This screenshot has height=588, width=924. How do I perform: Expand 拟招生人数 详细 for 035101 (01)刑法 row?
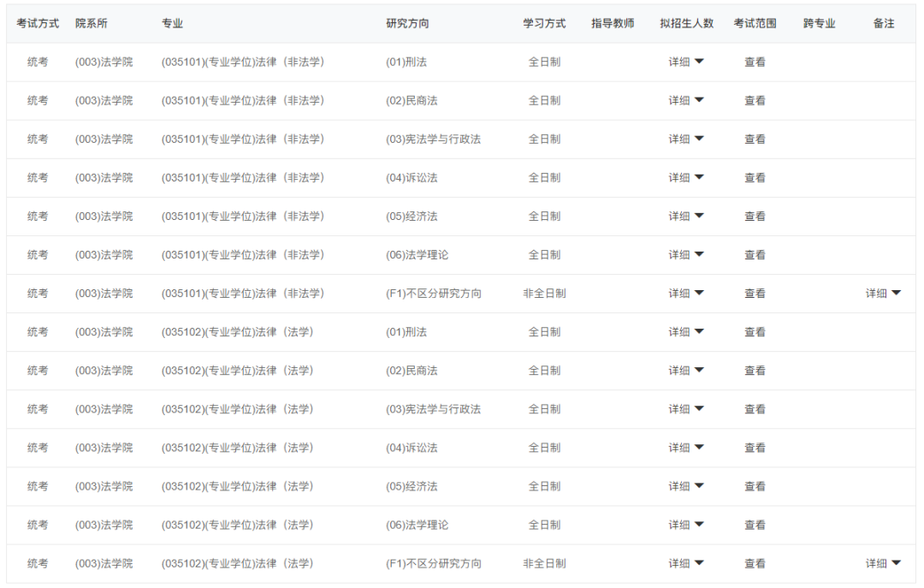click(686, 62)
